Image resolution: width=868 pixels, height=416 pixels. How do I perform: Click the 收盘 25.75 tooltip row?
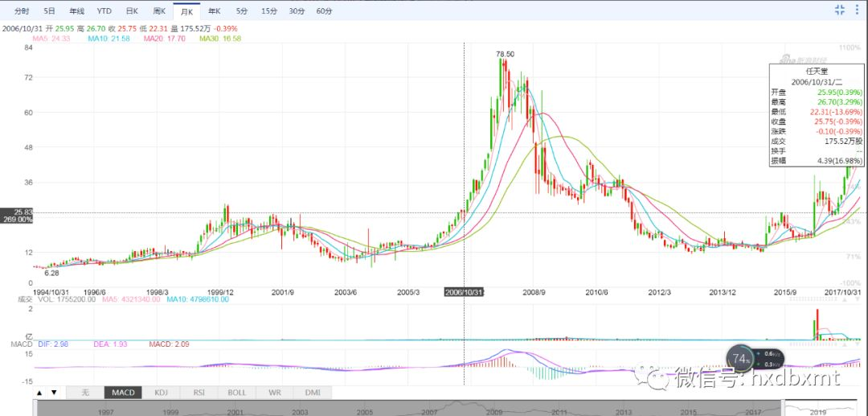click(816, 122)
